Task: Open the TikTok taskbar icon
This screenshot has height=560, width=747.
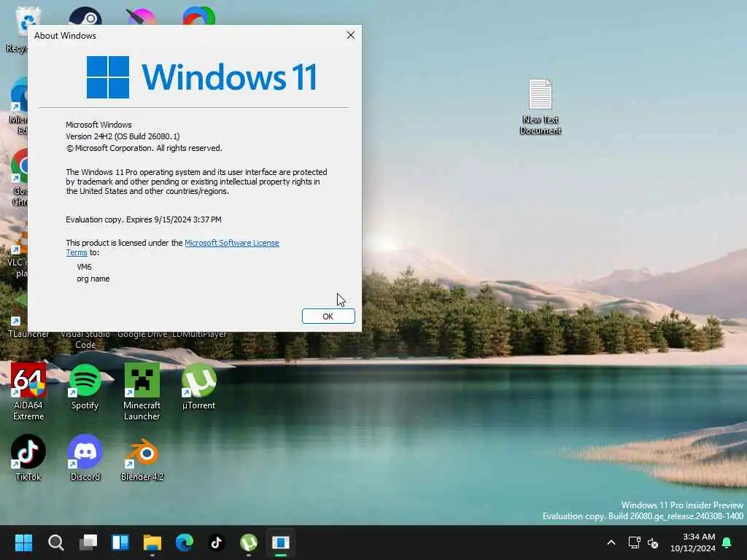Action: tap(217, 542)
